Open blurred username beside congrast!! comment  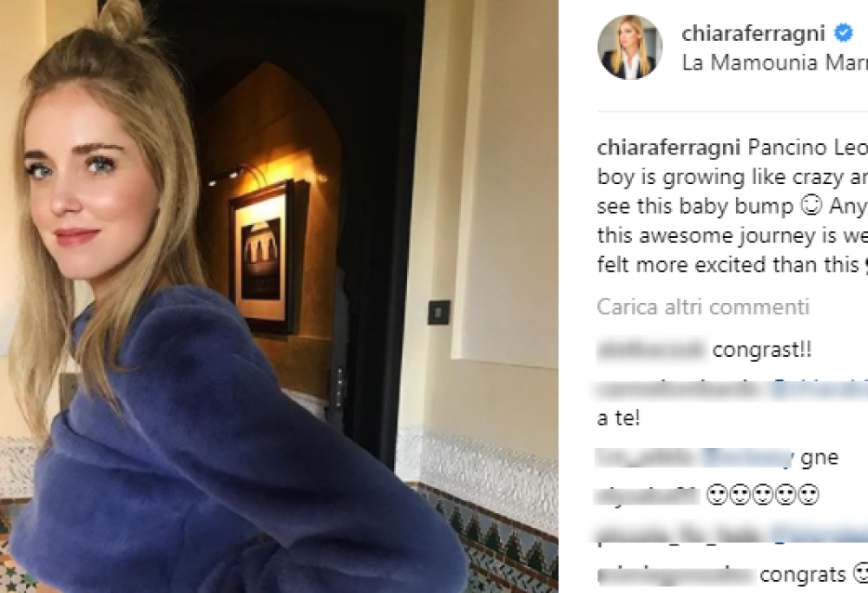652,351
